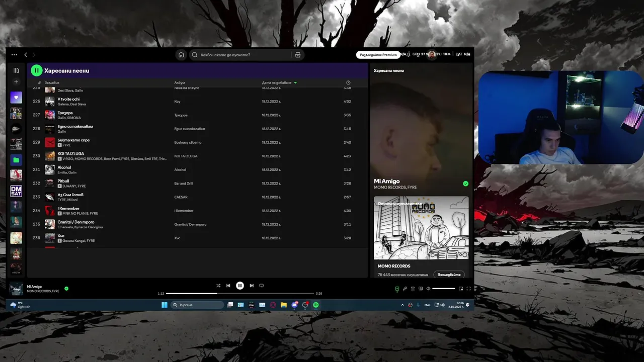
Task: Select the song 'V tvoite ochi'
Action: (x=68, y=99)
